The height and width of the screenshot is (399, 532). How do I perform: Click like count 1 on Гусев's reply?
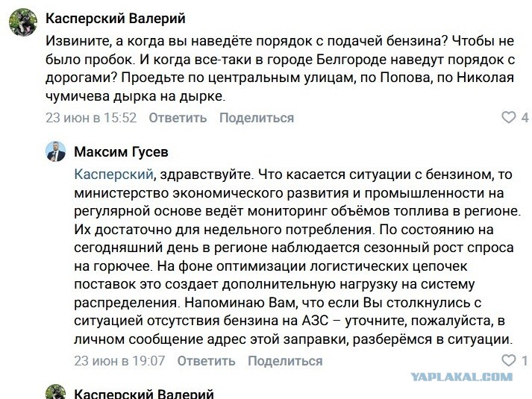pos(525,360)
